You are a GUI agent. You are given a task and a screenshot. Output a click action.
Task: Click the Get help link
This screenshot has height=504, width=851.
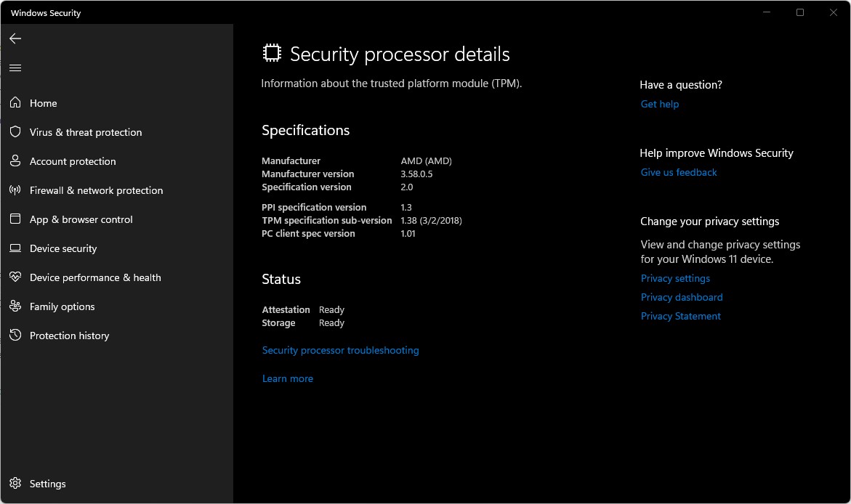(659, 104)
